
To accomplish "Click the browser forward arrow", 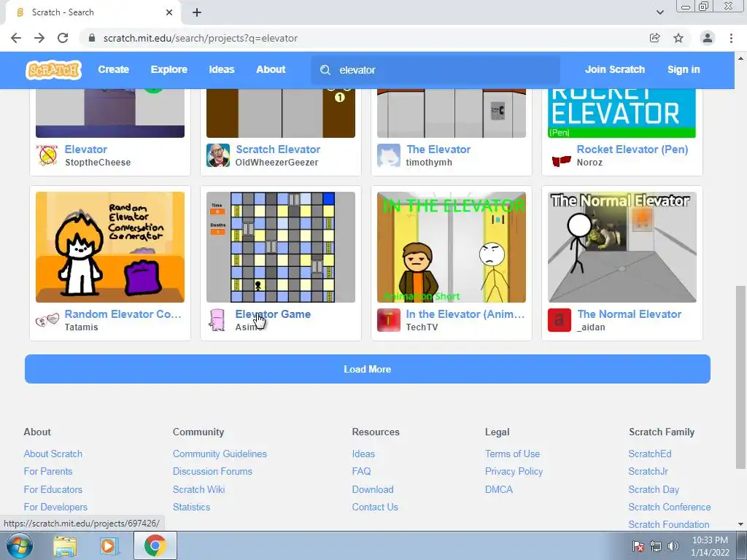I will tap(39, 38).
